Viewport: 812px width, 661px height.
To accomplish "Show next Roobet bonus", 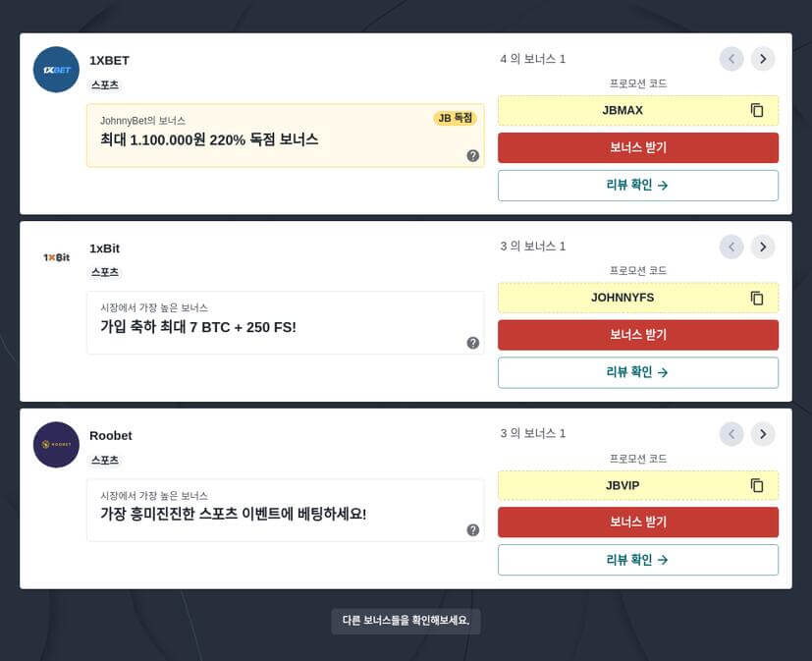I will tap(763, 434).
